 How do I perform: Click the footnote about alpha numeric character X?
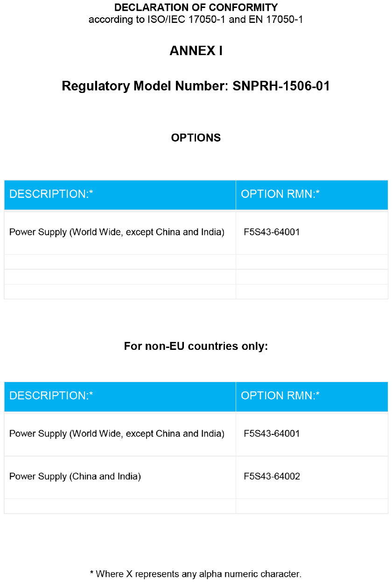pos(196,574)
